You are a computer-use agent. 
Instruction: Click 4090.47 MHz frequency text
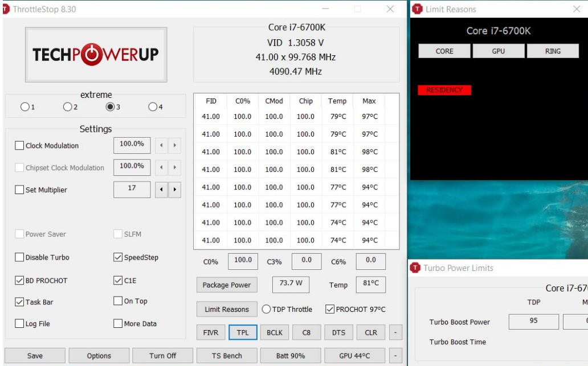296,71
